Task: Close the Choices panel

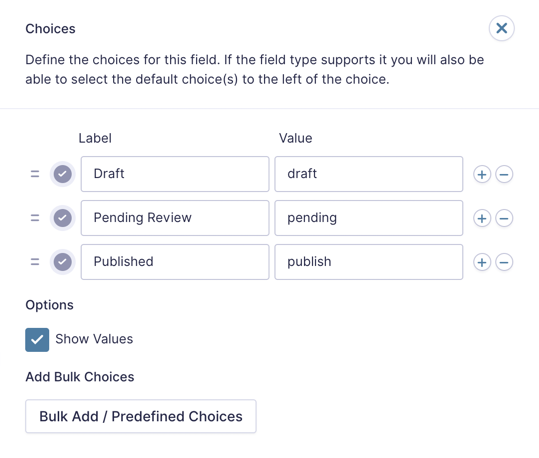Action: [x=502, y=28]
